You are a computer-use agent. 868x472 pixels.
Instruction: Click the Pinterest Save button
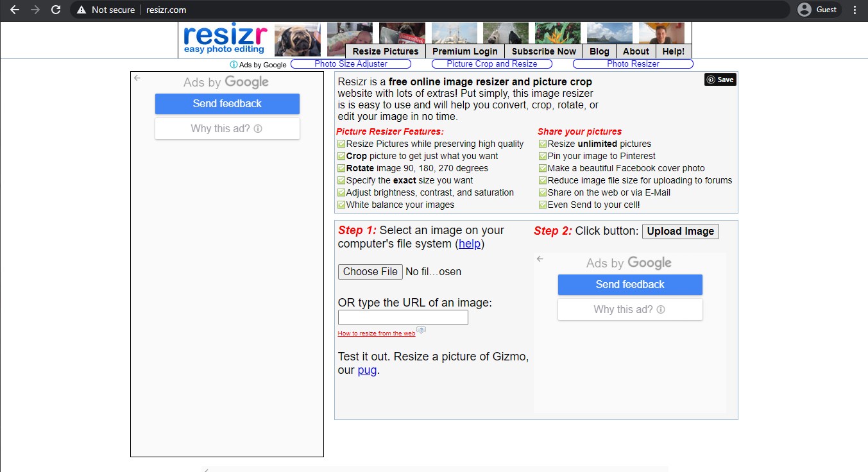click(x=720, y=80)
